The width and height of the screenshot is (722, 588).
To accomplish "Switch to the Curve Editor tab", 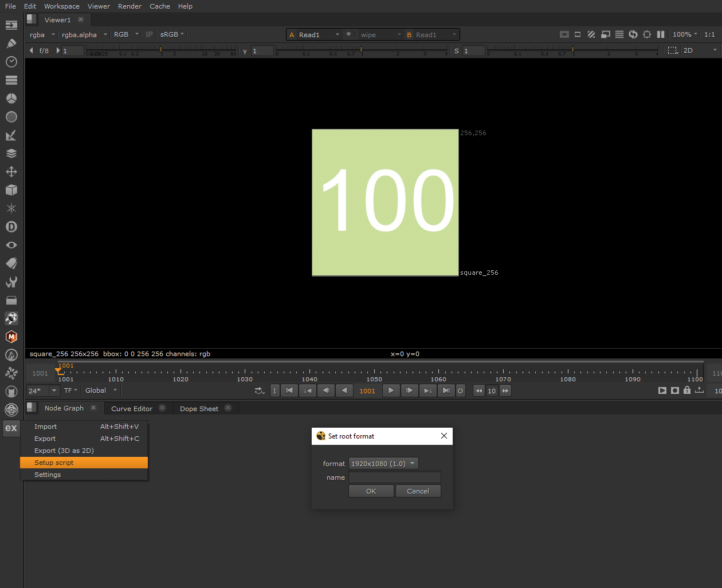I will coord(132,409).
